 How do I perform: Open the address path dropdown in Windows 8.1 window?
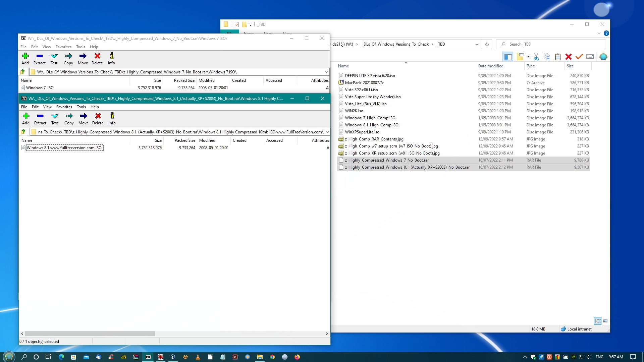(x=327, y=132)
